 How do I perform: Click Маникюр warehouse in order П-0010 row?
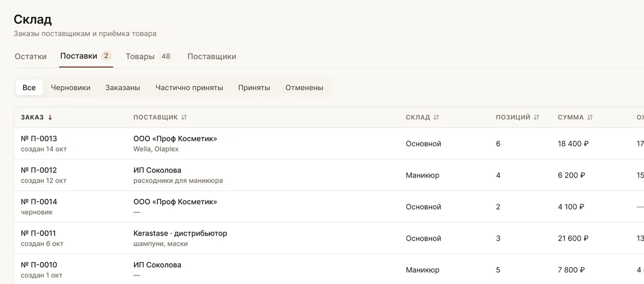(423, 270)
